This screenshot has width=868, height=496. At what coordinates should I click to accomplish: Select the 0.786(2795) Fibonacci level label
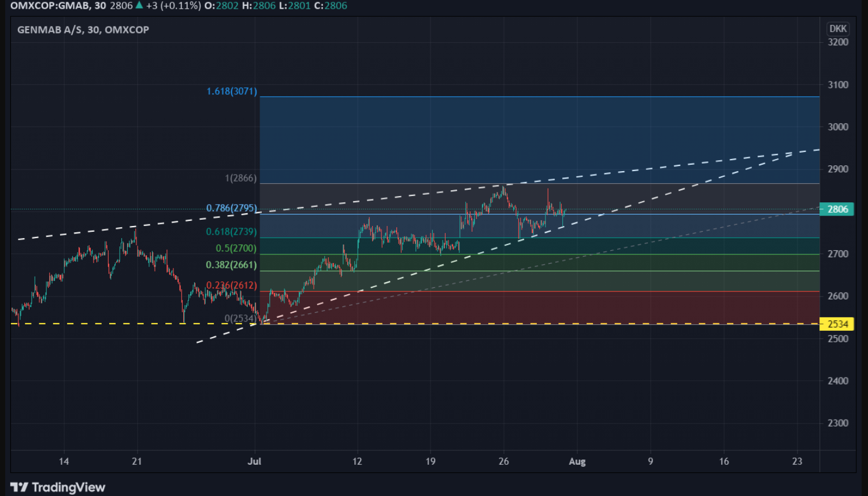click(232, 208)
